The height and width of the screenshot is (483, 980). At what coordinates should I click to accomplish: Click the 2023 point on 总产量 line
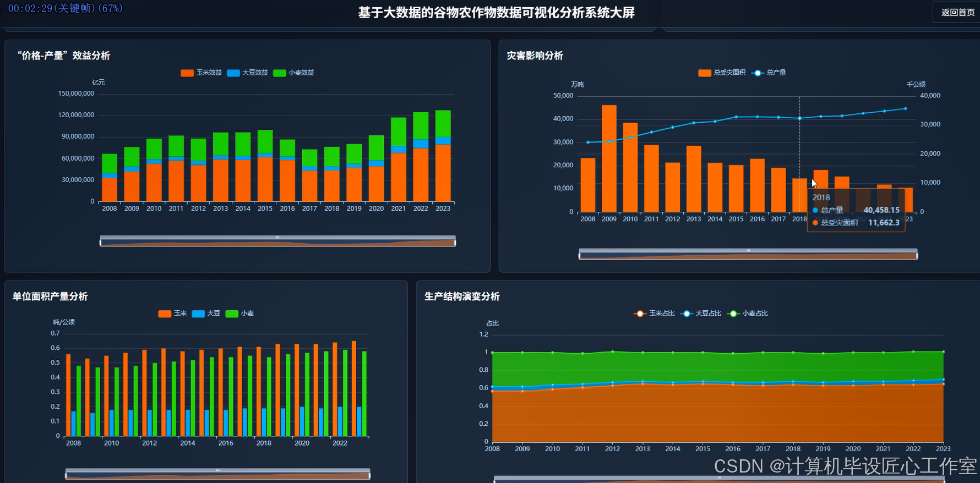(x=906, y=108)
